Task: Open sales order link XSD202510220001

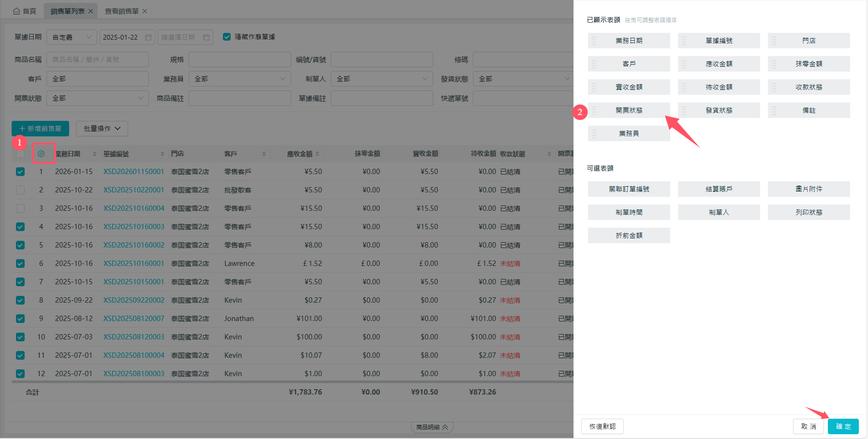Action: [x=133, y=190]
